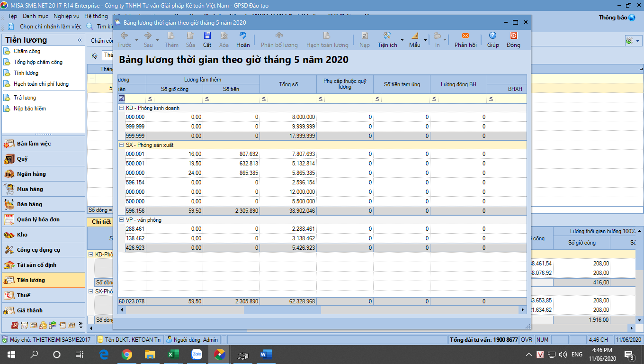Open Hạch toán chi phí lương link
This screenshot has height=364, width=644.
(41, 84)
